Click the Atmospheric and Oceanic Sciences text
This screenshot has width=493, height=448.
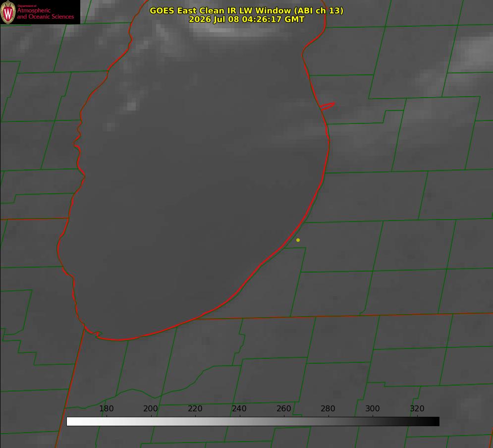[45, 13]
